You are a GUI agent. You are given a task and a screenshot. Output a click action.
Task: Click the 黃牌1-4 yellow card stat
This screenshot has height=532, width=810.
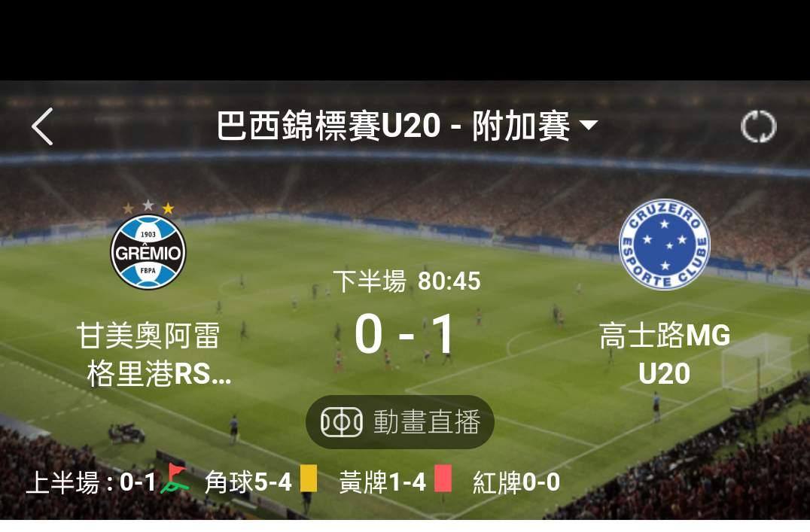click(382, 482)
